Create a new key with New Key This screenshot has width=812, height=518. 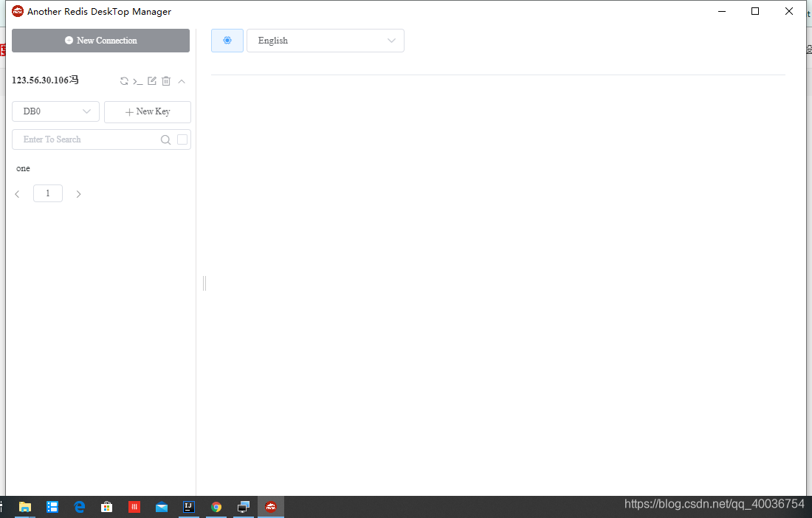point(147,111)
